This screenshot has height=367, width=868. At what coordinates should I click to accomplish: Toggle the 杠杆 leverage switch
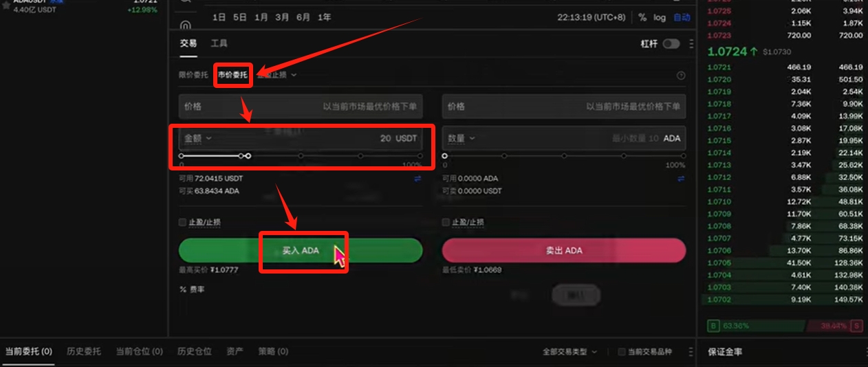coord(671,44)
